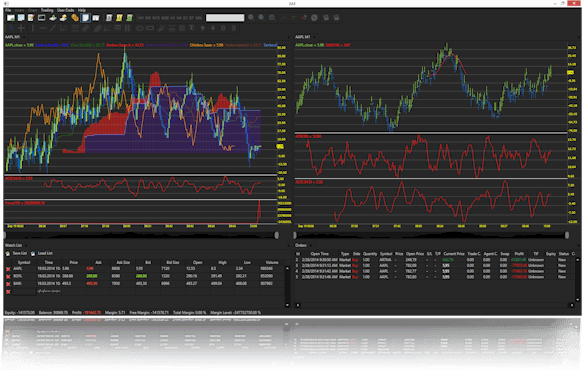This screenshot has width=583, height=371.
Task: Switch to the Watch List tab
Action: pos(13,245)
